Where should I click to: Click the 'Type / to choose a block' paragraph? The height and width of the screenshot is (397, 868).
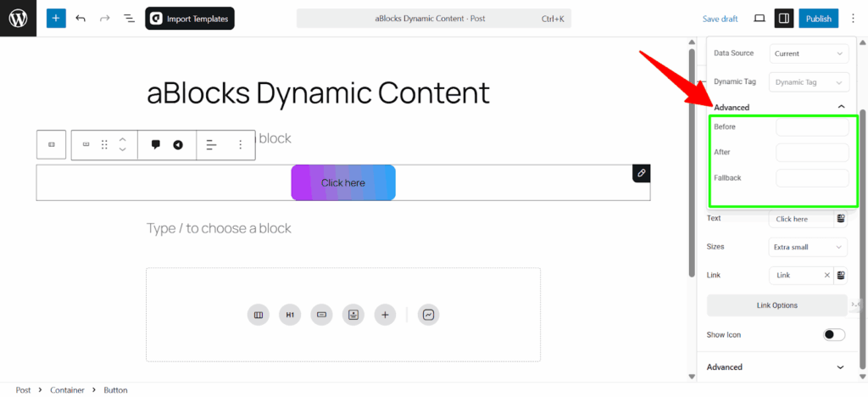point(219,228)
